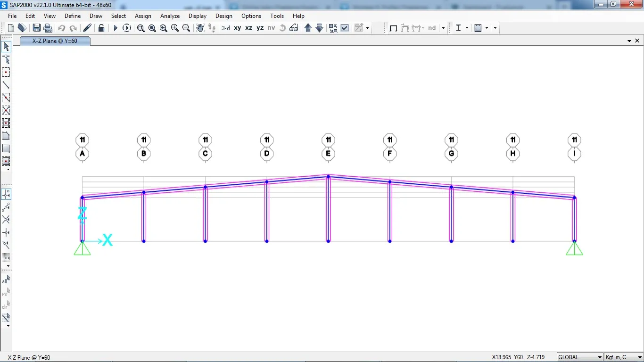Choose the Draw Special Joint tool

click(6, 72)
